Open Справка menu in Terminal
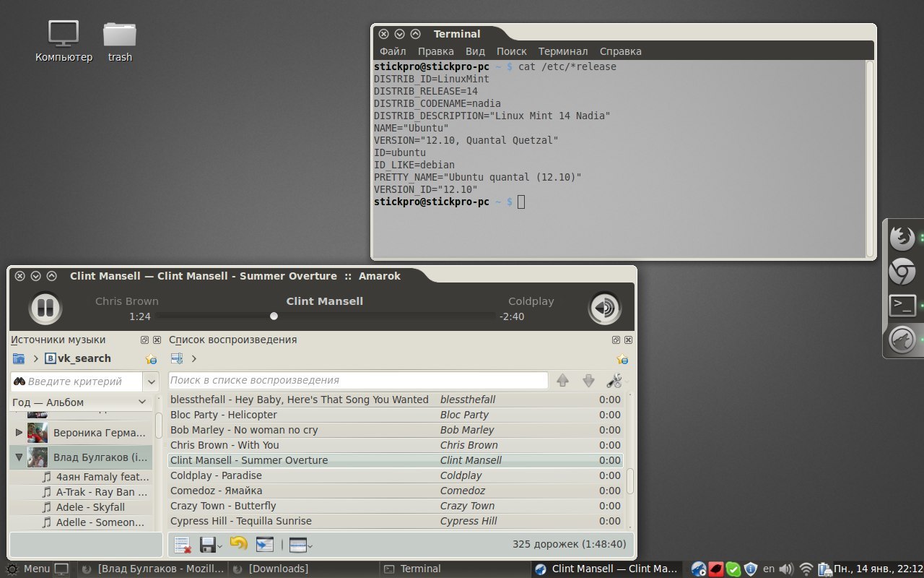This screenshot has height=578, width=924. coord(620,51)
